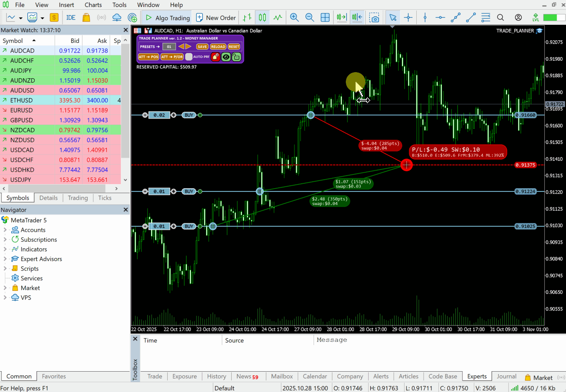
Task: Expand Market in the Navigator
Action: (x=5, y=288)
